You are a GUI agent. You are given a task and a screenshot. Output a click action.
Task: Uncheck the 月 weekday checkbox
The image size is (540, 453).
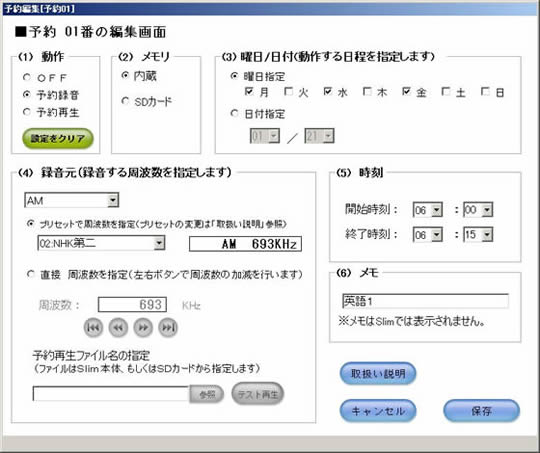249,92
